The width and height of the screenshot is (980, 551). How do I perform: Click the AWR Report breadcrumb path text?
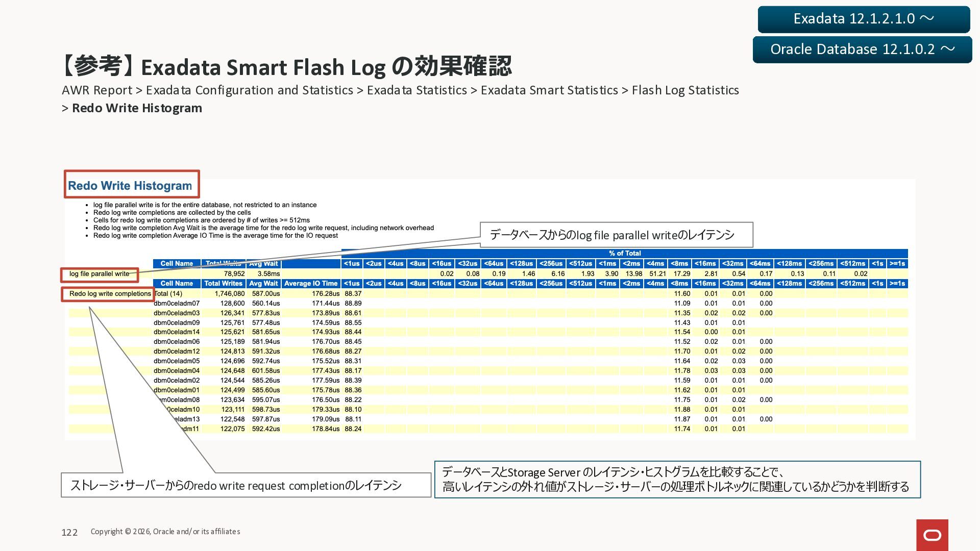coord(400,90)
